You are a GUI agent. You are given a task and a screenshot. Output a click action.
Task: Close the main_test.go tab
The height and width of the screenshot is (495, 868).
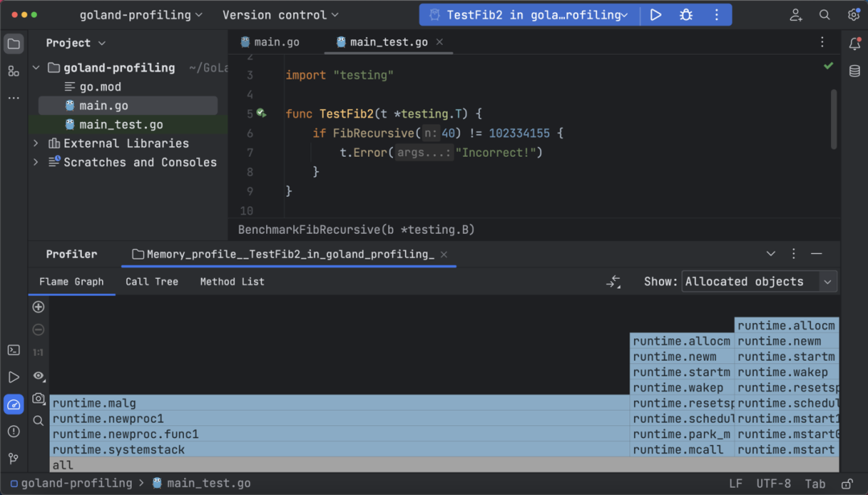click(440, 42)
